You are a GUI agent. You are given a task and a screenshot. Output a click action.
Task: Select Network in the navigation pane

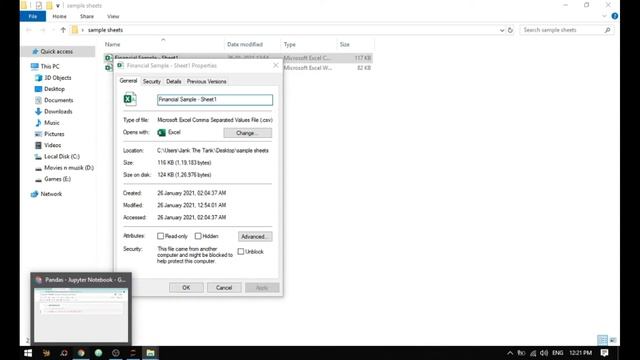[x=51, y=194]
